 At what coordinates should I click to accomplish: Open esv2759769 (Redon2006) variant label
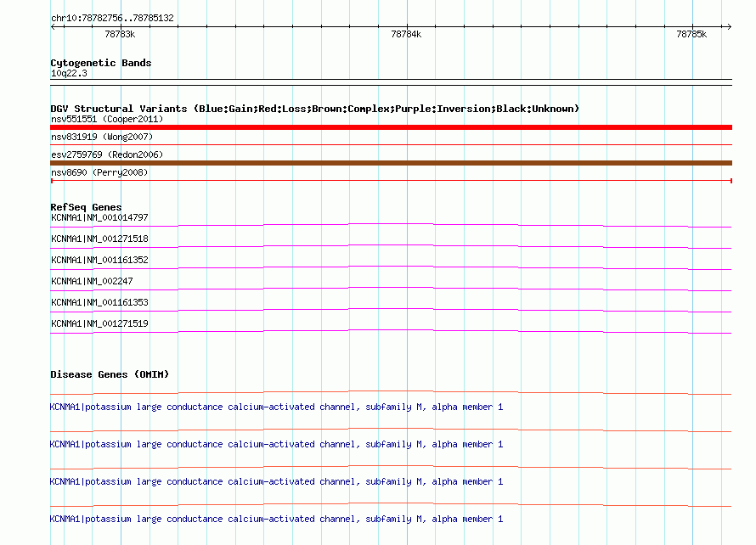107,155
